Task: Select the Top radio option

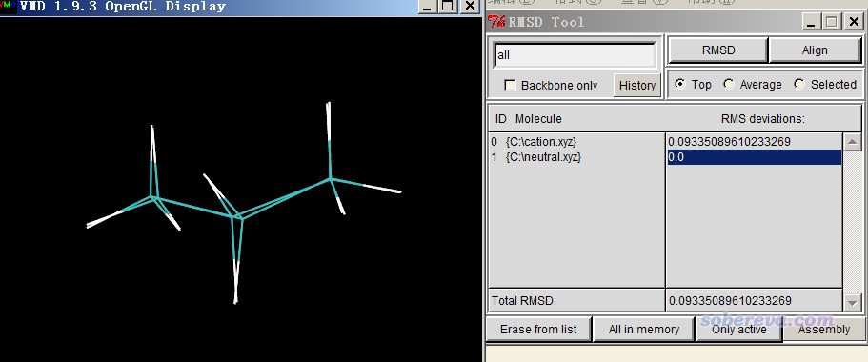Action: coord(679,84)
